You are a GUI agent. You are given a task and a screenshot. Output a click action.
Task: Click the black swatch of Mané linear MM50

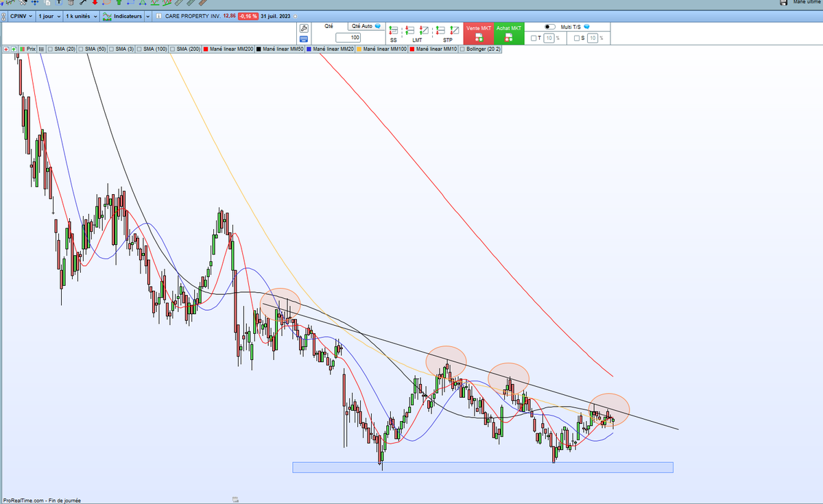(x=259, y=49)
